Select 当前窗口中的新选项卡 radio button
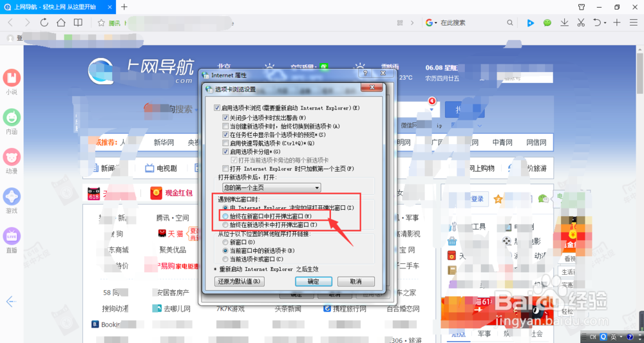This screenshot has width=644, height=343. tap(225, 250)
